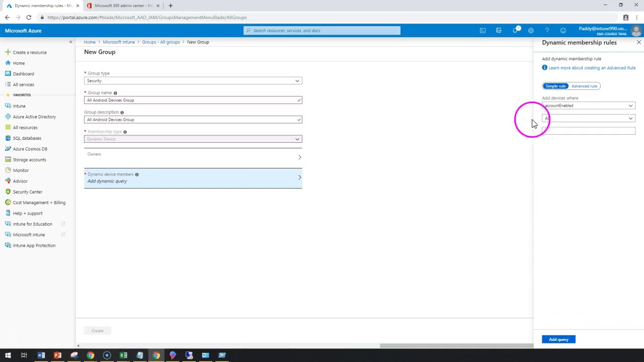This screenshot has height=362, width=644.
Task: Click Microsoft Intune sidebar icon
Action: pyautogui.click(x=8, y=235)
